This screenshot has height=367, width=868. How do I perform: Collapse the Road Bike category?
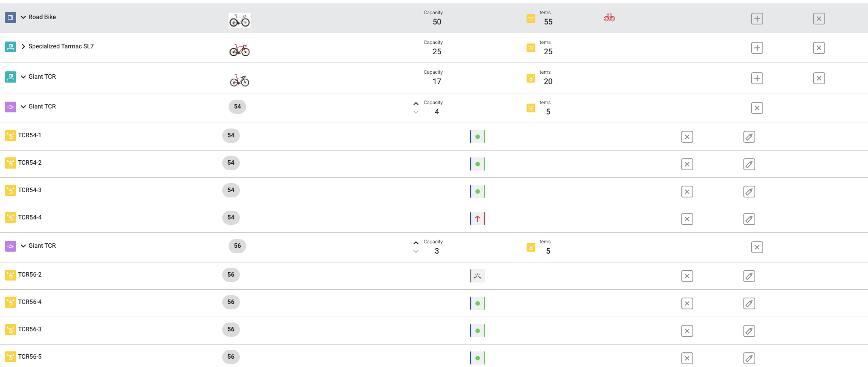click(23, 17)
